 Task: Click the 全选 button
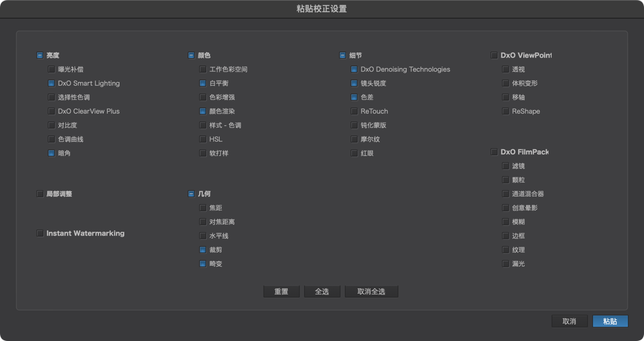pyautogui.click(x=322, y=292)
